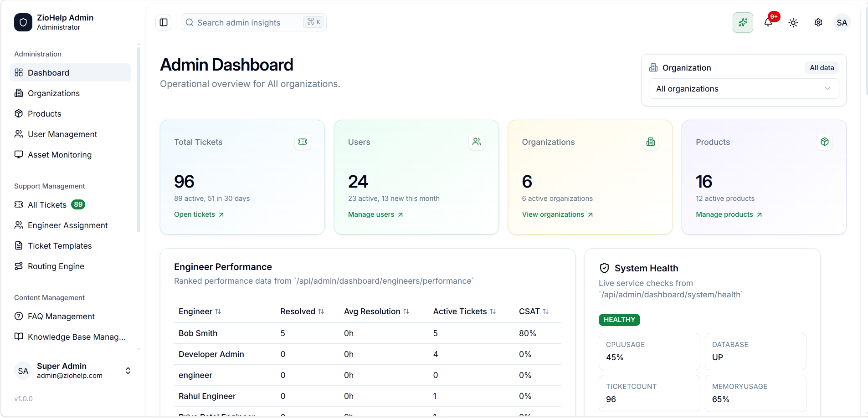
Task: Select the Bob Smith row
Action: click(367, 333)
